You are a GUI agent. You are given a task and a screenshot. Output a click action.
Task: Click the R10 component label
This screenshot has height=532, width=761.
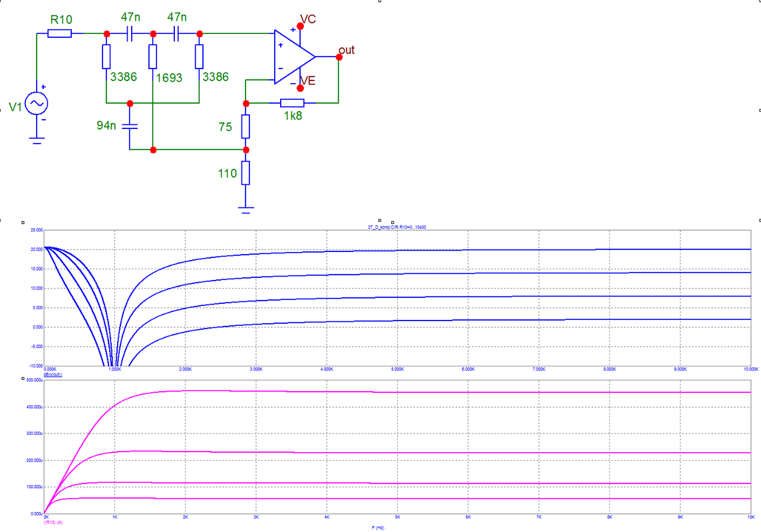(61, 19)
